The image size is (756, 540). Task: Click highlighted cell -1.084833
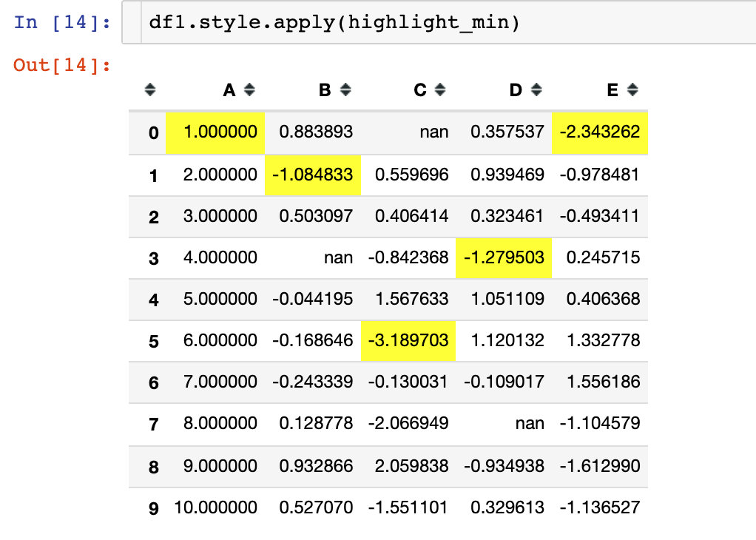312,175
